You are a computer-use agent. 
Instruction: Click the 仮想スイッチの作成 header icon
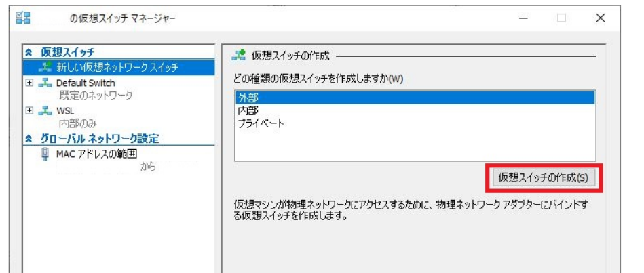[x=239, y=56]
